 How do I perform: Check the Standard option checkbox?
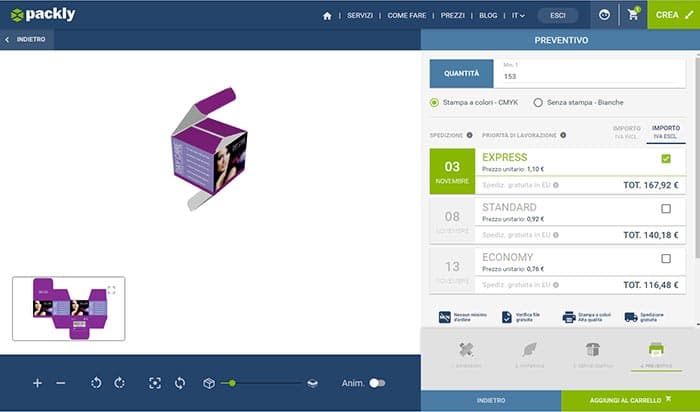tap(666, 208)
